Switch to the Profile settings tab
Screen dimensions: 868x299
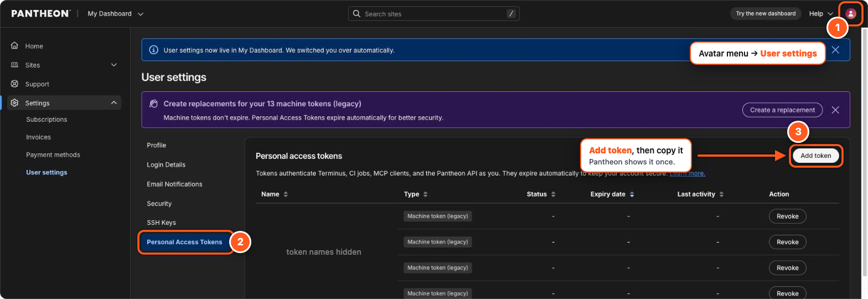157,145
